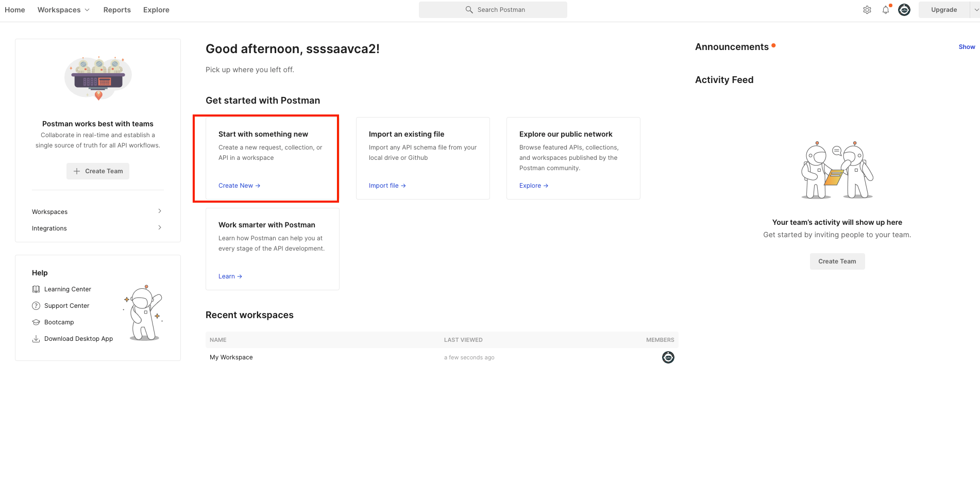Click Create Team in the sidebar card
This screenshot has width=980, height=495.
[98, 171]
